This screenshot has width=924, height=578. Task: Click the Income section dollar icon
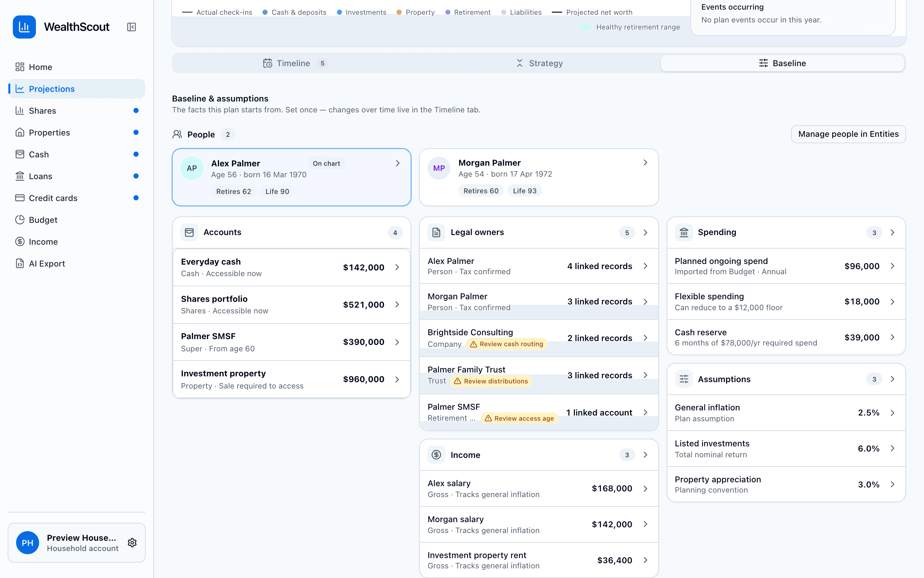436,454
